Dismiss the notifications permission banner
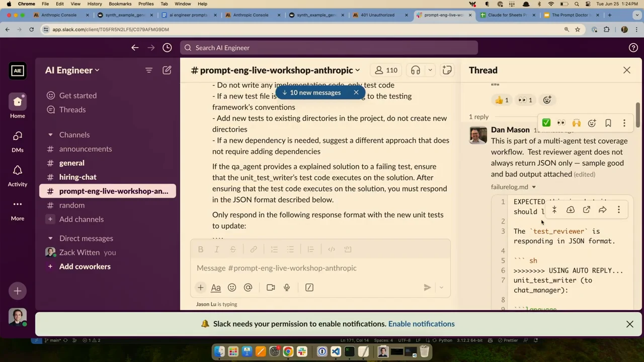The height and width of the screenshot is (362, 644). point(630,324)
